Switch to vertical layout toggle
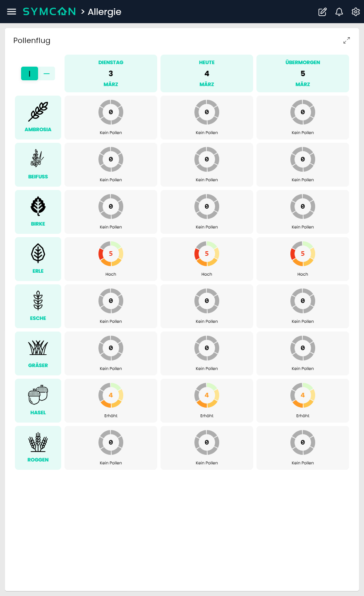 click(x=30, y=74)
